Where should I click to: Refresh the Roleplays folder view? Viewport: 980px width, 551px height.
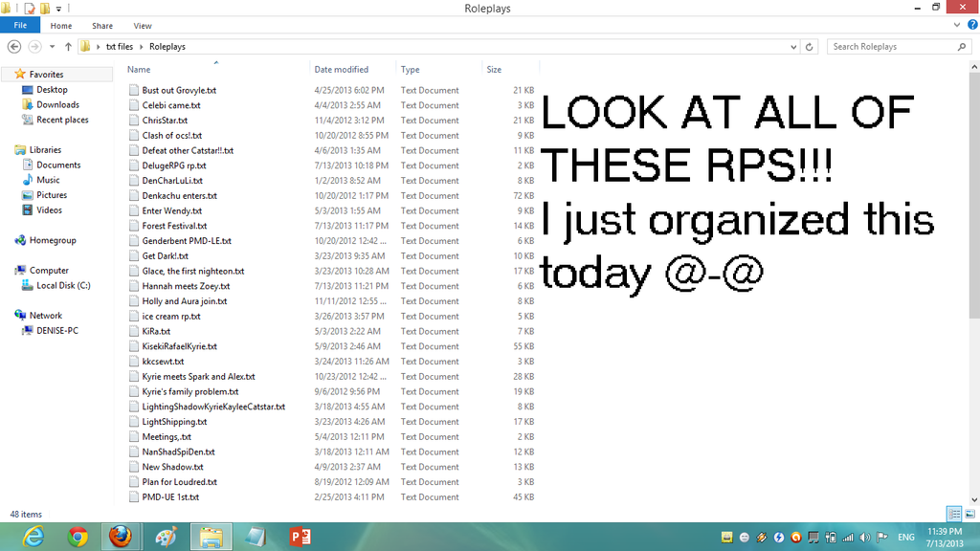[x=810, y=47]
